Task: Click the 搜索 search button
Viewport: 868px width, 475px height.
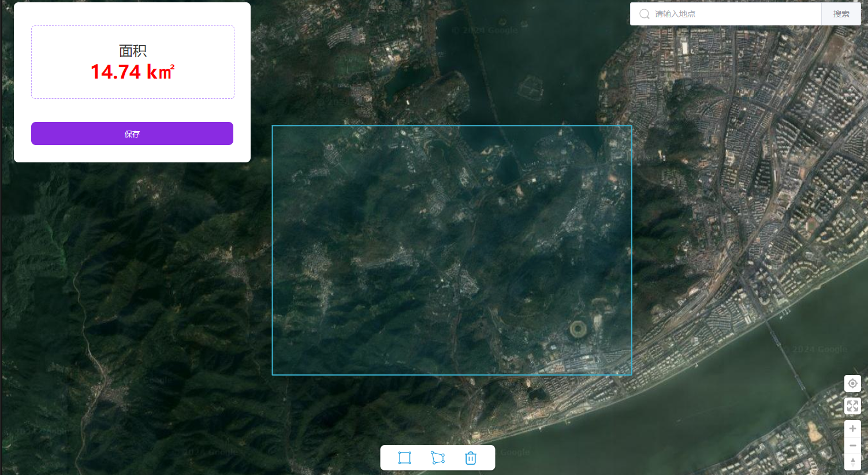Action: click(841, 14)
